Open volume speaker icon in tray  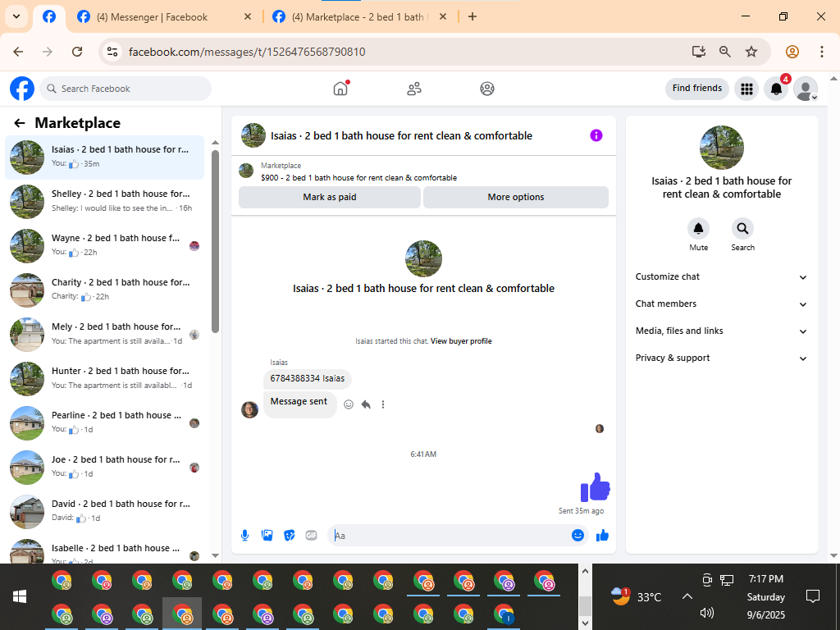(707, 613)
